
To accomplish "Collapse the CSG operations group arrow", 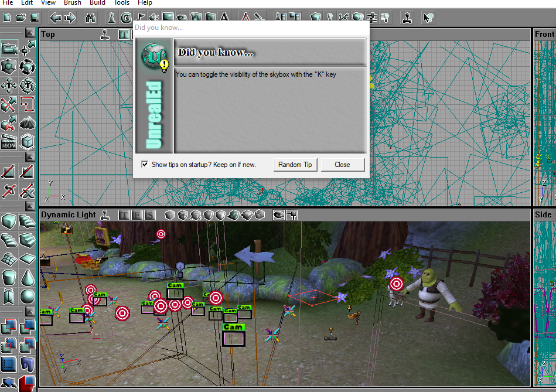I will 30,311.
